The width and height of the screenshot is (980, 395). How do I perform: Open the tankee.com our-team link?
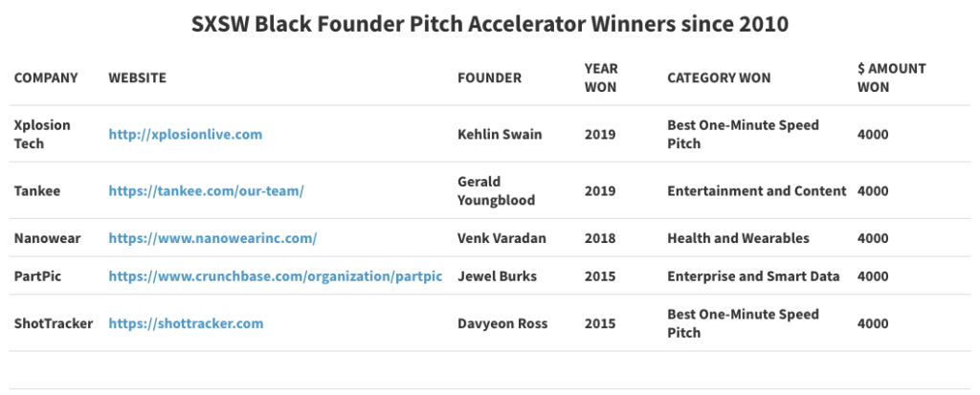207,190
